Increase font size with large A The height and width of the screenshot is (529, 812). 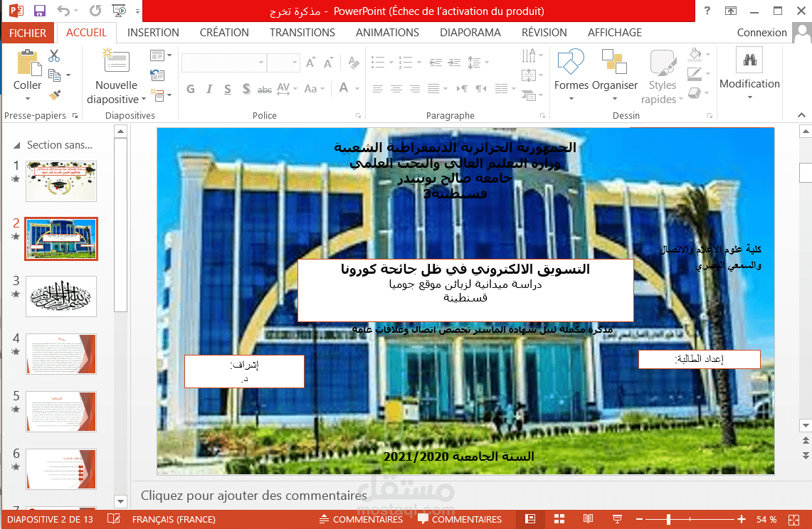tap(310, 63)
